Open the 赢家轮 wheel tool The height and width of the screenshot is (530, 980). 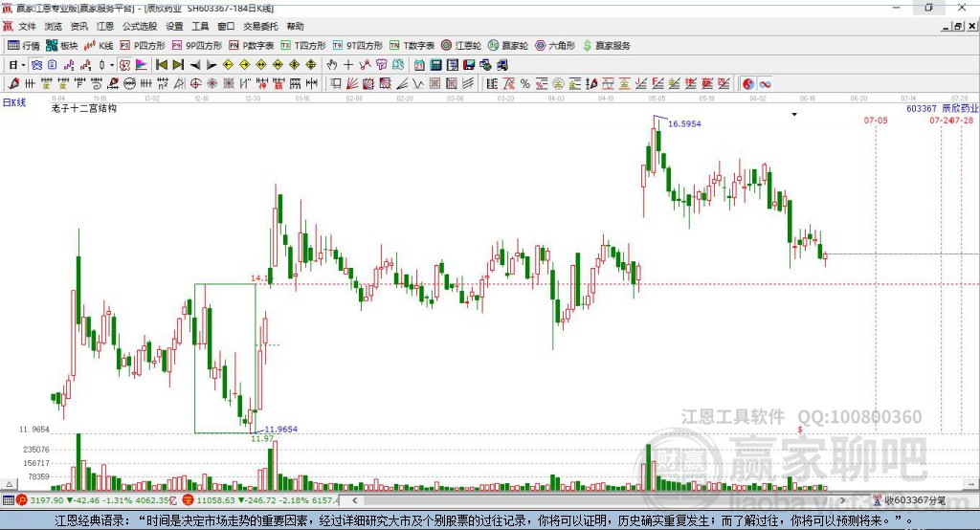[508, 46]
